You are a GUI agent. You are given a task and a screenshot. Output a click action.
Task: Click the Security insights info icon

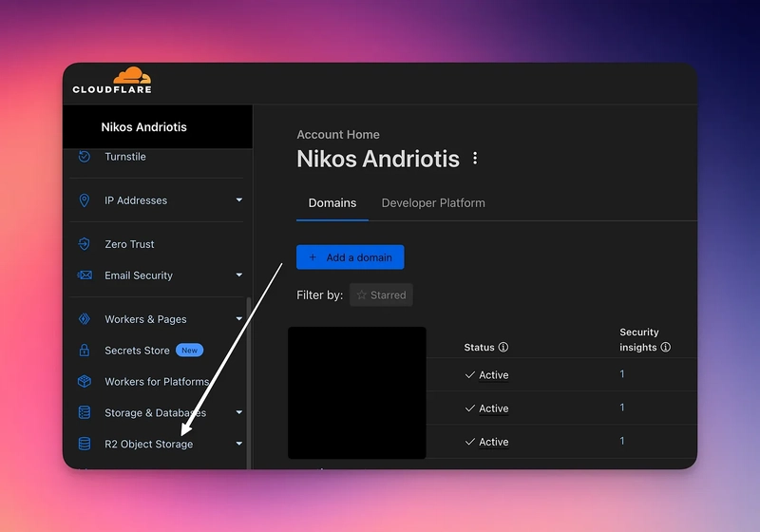666,347
